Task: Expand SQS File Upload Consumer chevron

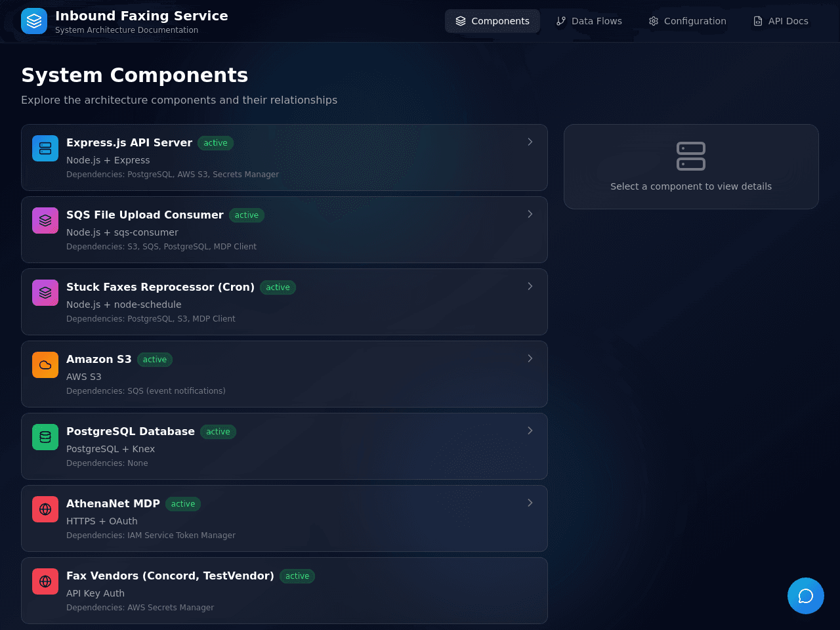Action: [530, 214]
